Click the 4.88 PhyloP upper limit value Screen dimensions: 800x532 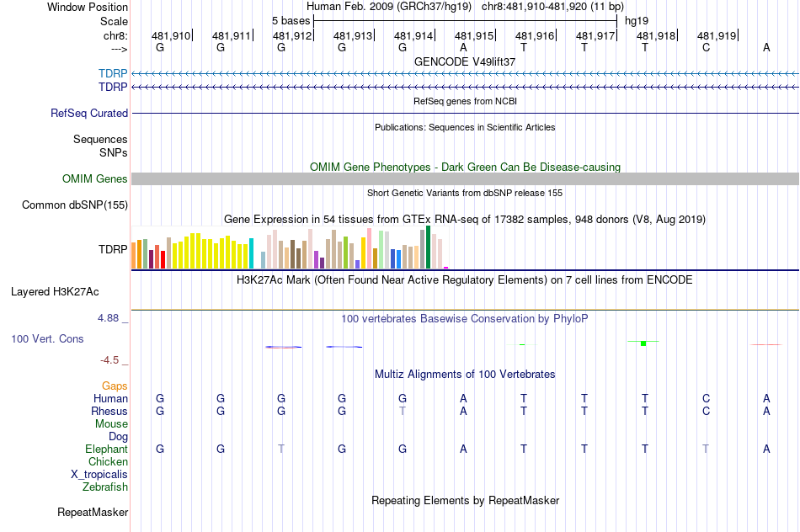(108, 318)
